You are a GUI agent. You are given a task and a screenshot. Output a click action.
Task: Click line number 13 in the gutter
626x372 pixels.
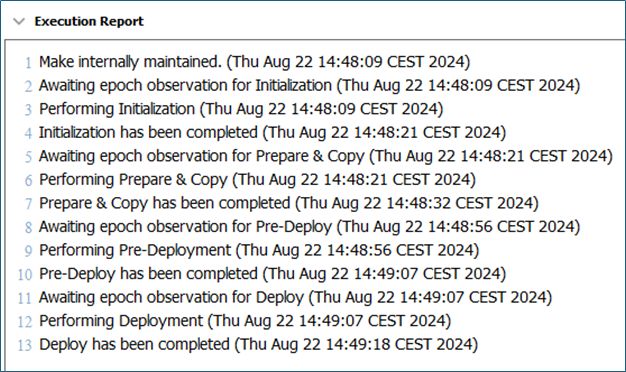[x=24, y=345]
